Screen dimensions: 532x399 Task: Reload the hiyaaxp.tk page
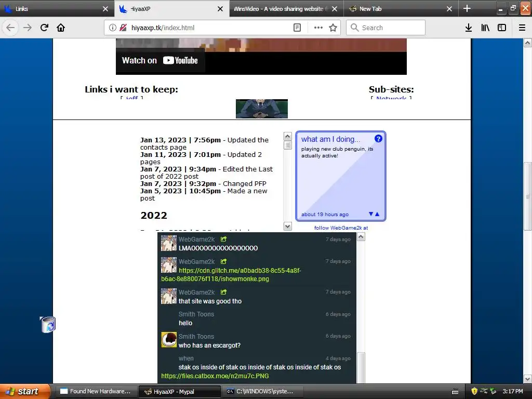(x=44, y=28)
